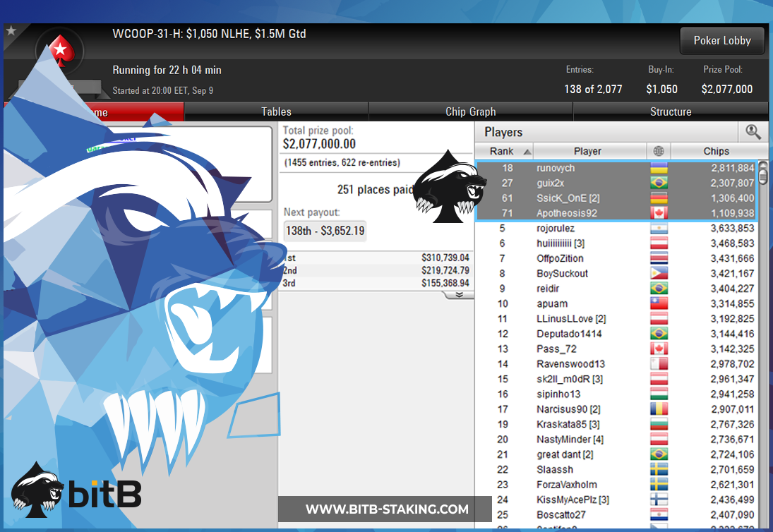Click the 1st place payout row
Image resolution: width=773 pixels, height=532 pixels.
coord(377,258)
